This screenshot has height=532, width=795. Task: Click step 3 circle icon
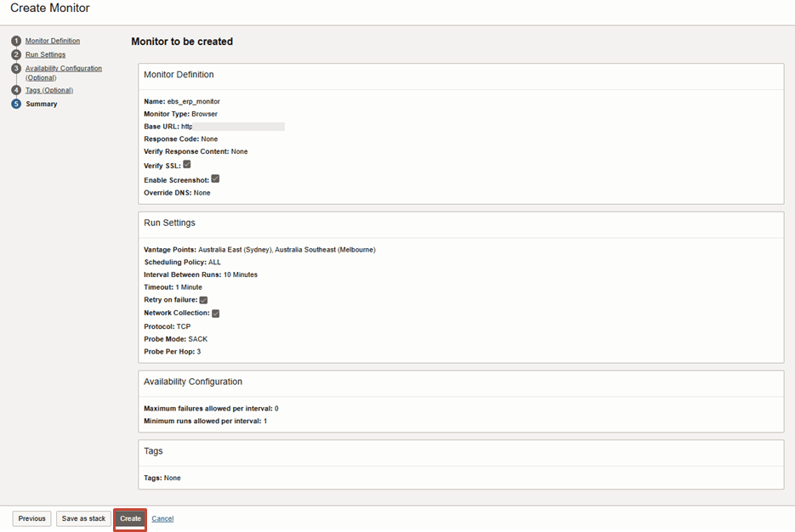(x=16, y=68)
